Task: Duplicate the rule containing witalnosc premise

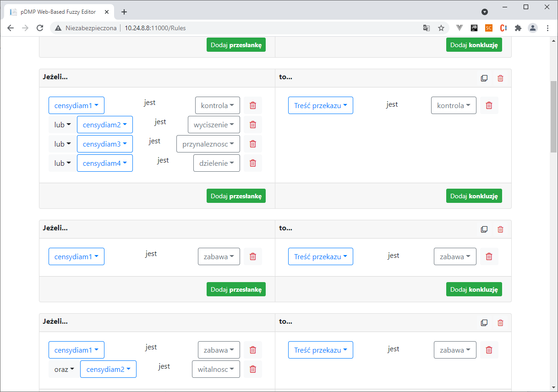Action: 484,323
